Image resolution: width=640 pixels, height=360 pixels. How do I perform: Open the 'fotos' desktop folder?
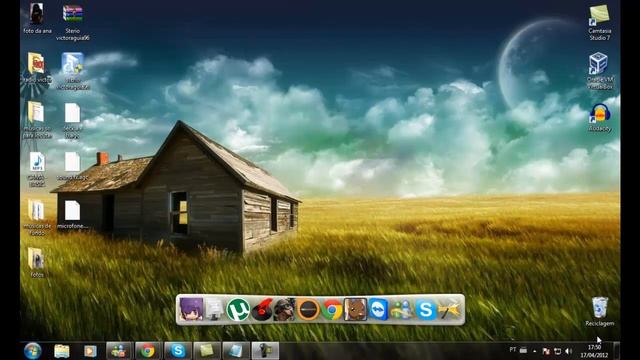click(36, 262)
